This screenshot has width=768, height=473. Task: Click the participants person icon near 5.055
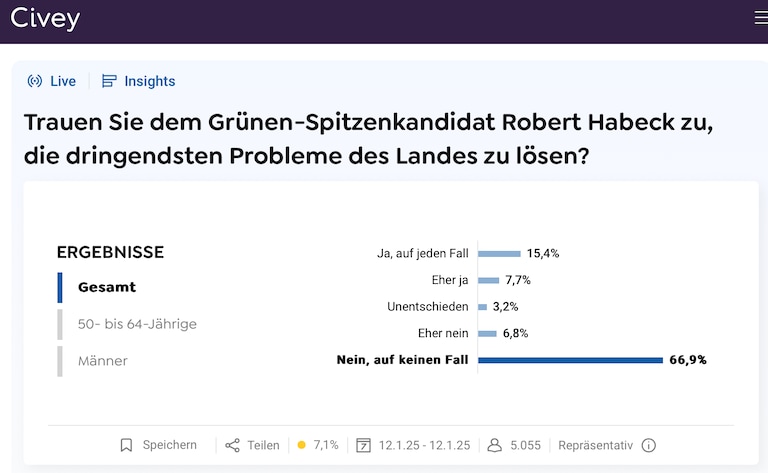[494, 445]
